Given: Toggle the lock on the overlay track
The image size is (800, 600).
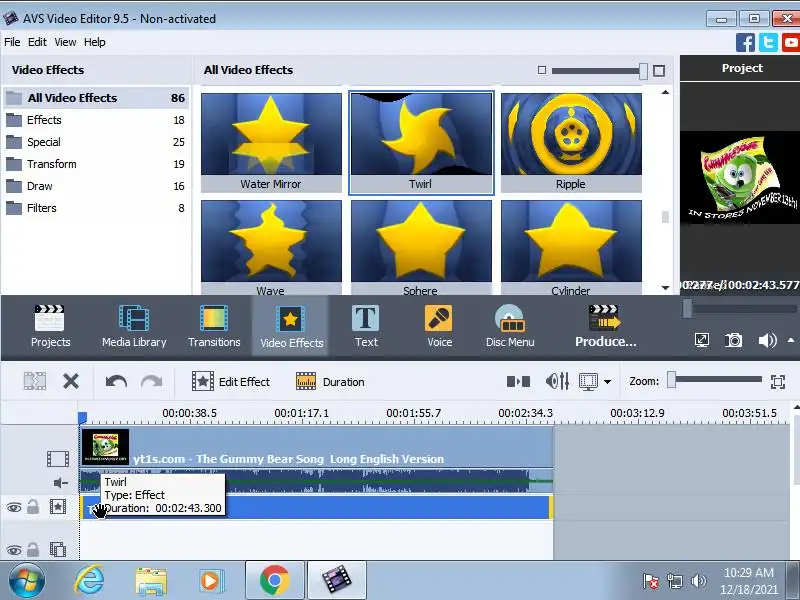Looking at the screenshot, I should click(x=33, y=549).
